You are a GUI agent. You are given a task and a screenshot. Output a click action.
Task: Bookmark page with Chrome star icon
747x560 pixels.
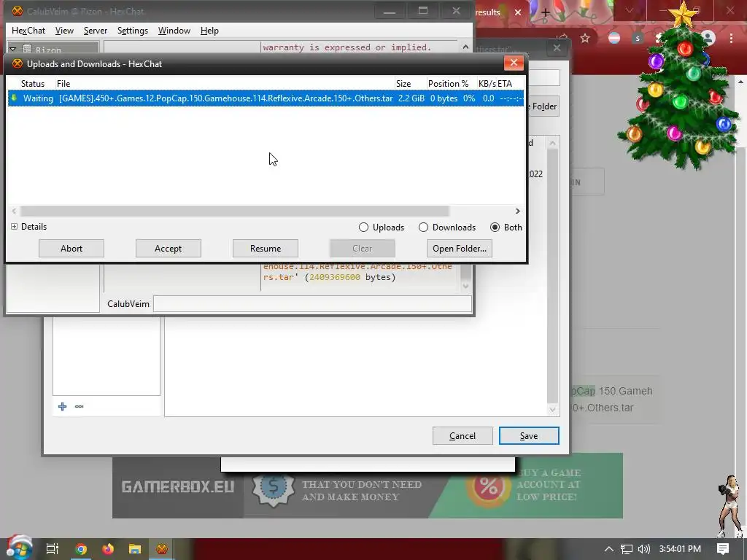tap(585, 38)
